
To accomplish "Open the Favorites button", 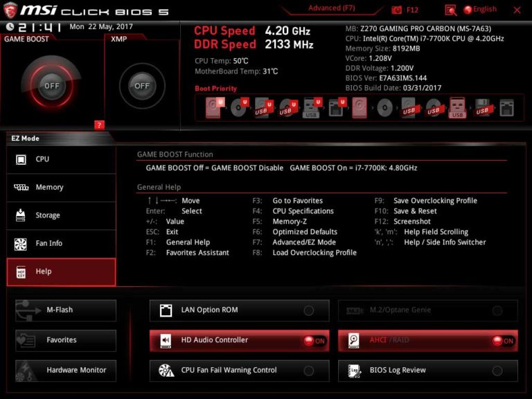I will [x=66, y=340].
